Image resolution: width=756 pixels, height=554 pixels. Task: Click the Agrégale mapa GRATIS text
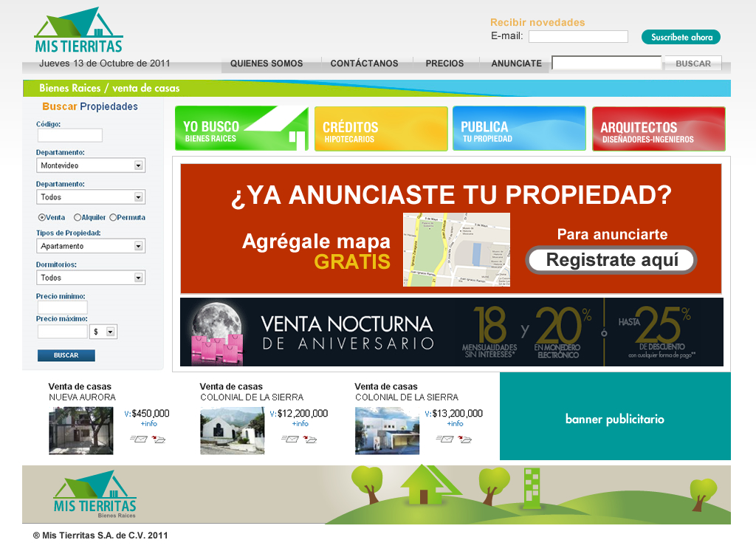tap(316, 251)
